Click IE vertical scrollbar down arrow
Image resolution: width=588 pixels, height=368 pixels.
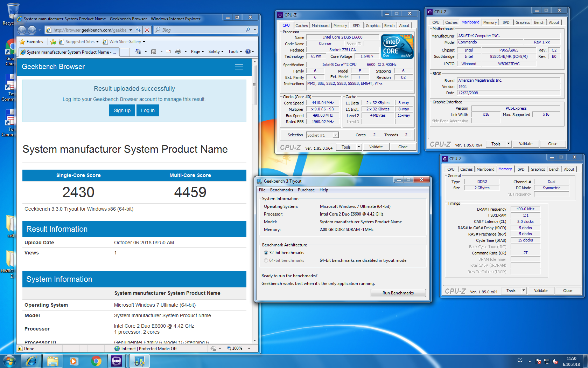click(x=254, y=340)
